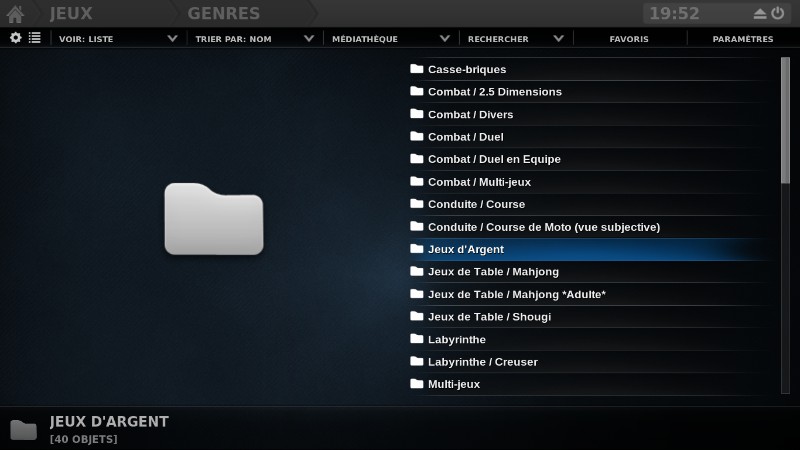Open the MÉDIATHÈQUE dropdown
800x450 pixels.
[391, 39]
